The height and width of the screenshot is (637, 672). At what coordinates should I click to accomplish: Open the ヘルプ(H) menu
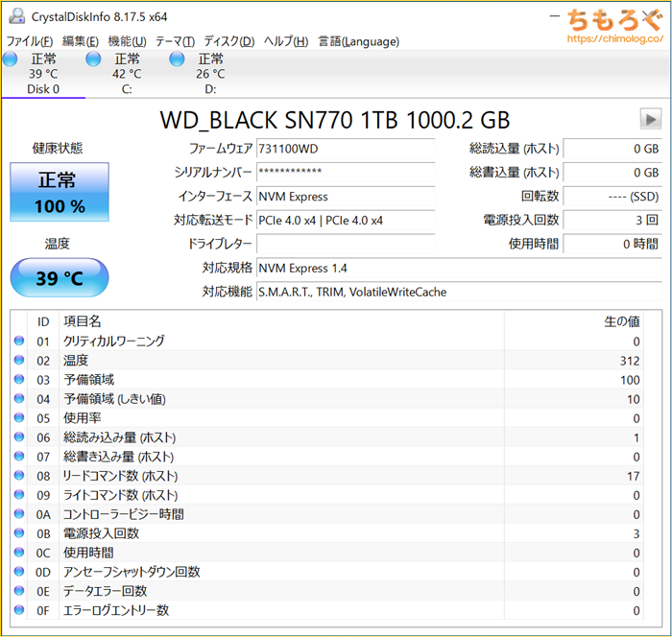286,41
